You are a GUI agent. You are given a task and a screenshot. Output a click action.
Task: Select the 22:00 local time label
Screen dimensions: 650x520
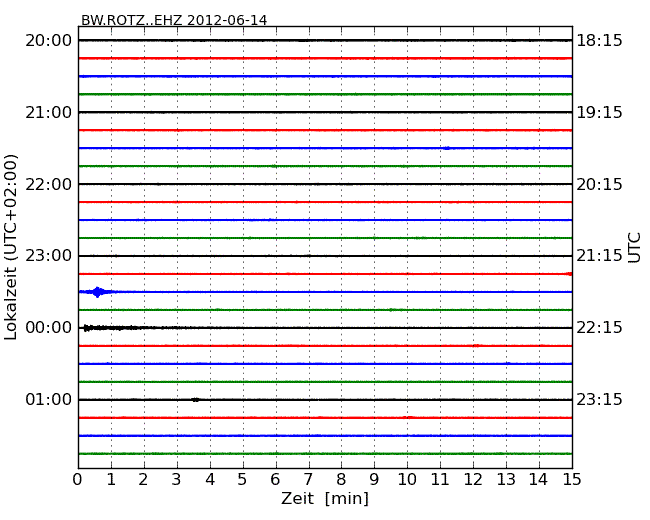coord(49,184)
